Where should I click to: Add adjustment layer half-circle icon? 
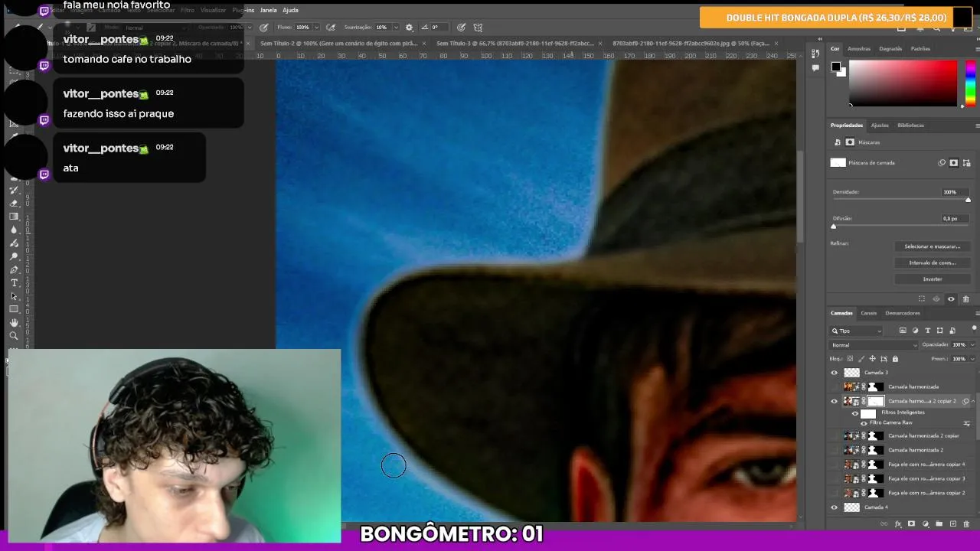click(926, 524)
